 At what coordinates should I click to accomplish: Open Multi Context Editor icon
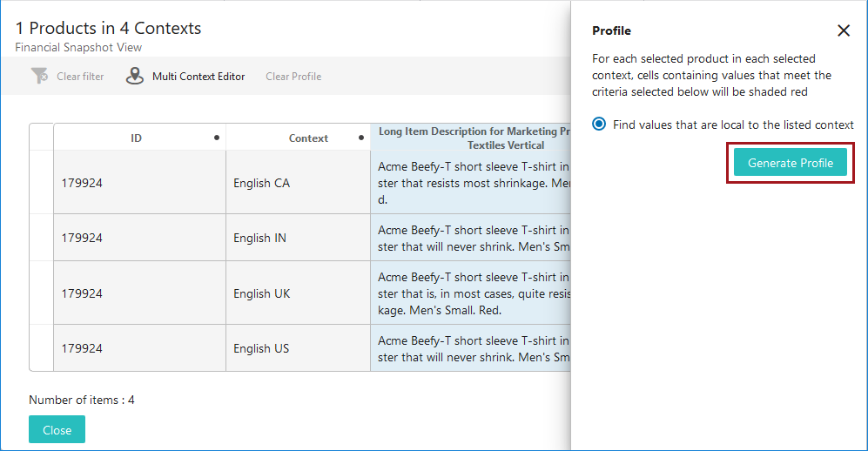(x=135, y=77)
